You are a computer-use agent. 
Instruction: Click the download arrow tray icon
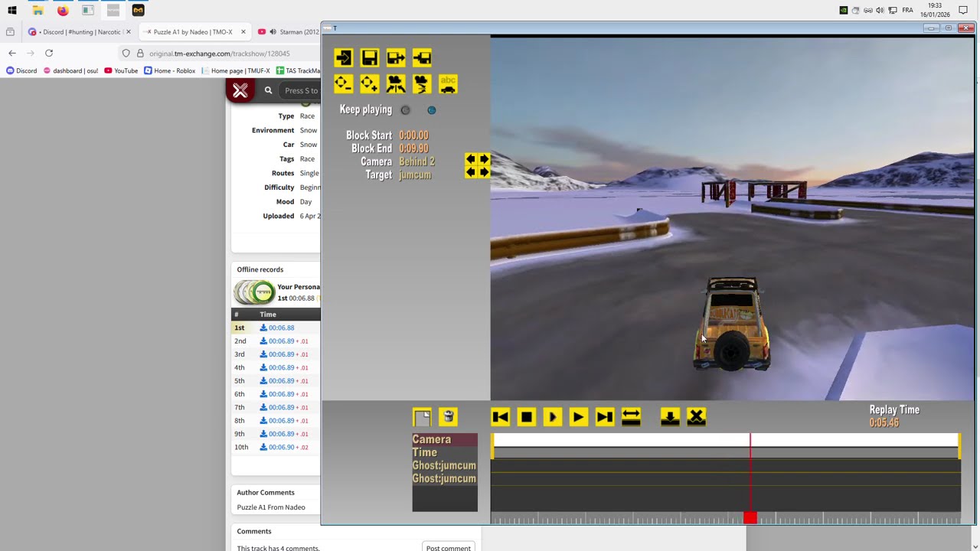point(670,417)
